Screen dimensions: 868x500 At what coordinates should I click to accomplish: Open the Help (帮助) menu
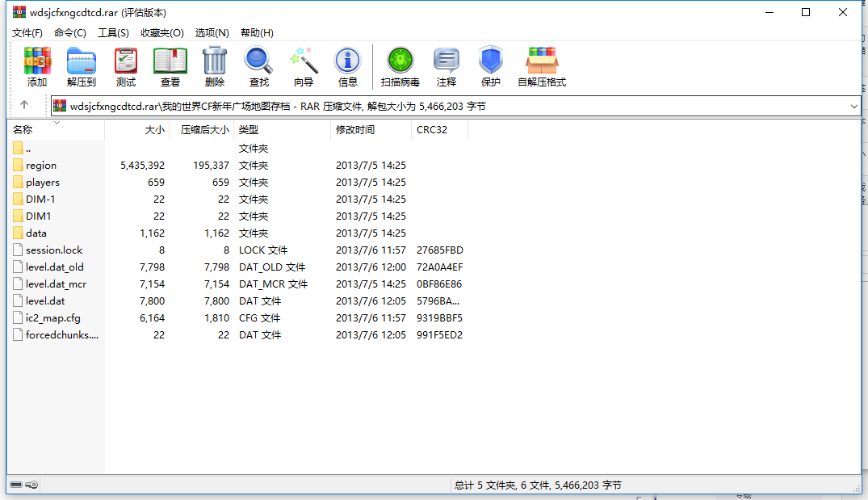(257, 32)
